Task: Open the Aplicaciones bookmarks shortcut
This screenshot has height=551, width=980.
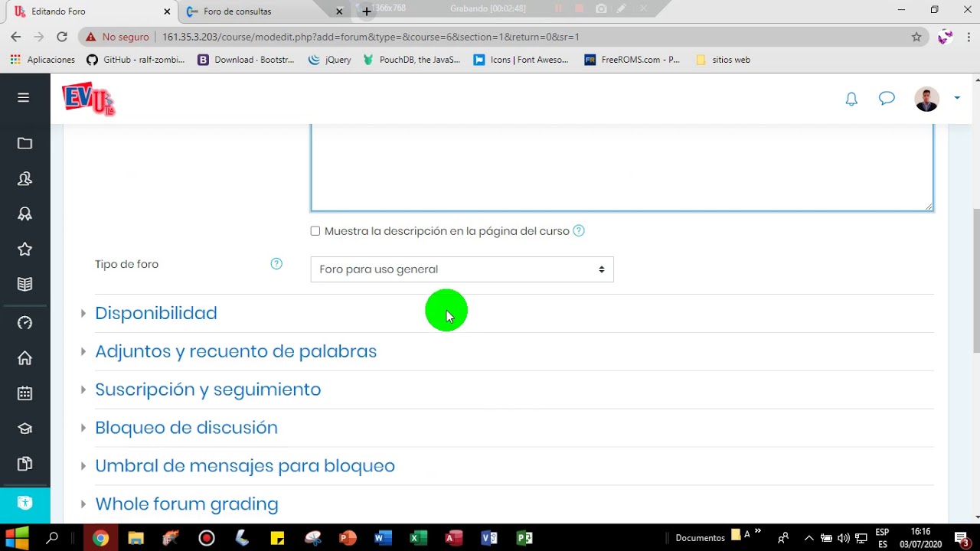Action: 43,60
